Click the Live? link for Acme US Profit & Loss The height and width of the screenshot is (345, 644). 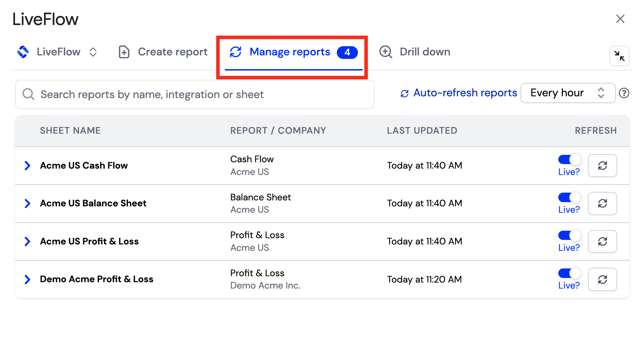point(569,248)
